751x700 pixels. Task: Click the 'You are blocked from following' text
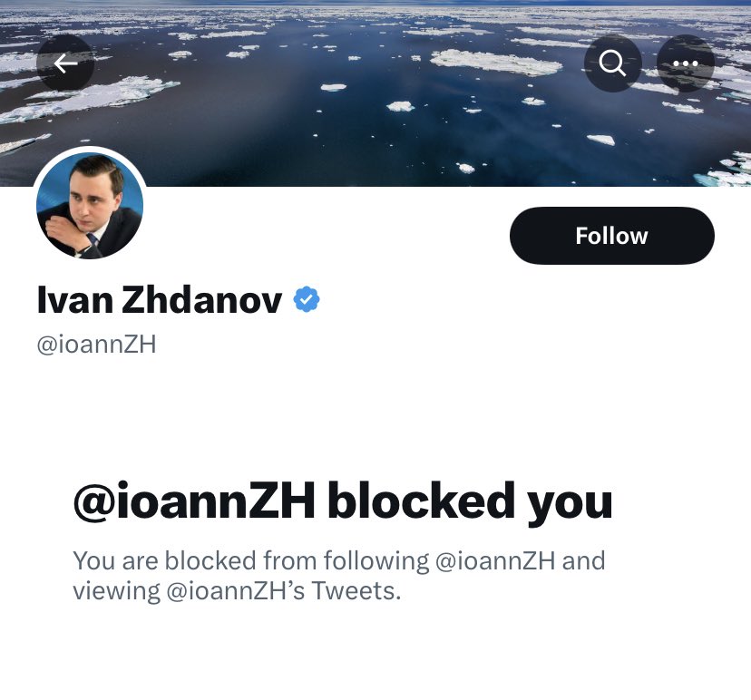(x=251, y=560)
